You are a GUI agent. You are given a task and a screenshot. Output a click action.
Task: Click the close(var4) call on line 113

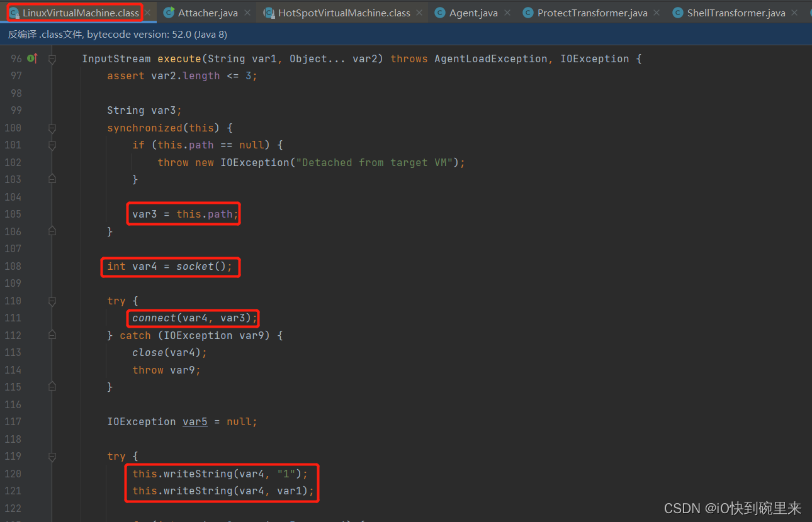pyautogui.click(x=167, y=352)
